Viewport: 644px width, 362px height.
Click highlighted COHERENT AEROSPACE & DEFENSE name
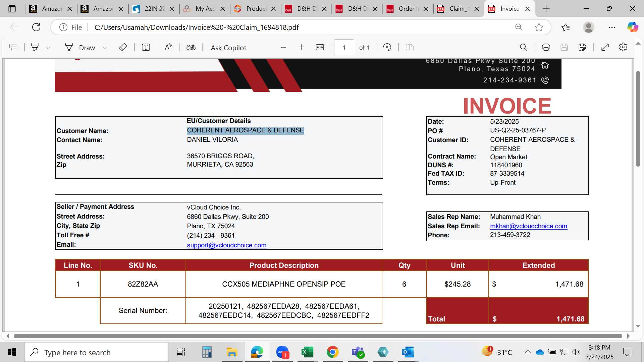pyautogui.click(x=246, y=130)
